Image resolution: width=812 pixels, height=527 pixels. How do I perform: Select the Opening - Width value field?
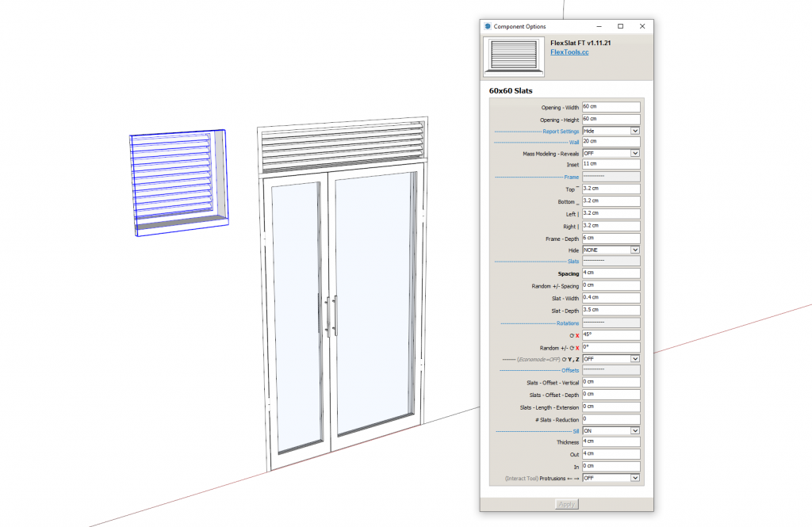coord(611,105)
